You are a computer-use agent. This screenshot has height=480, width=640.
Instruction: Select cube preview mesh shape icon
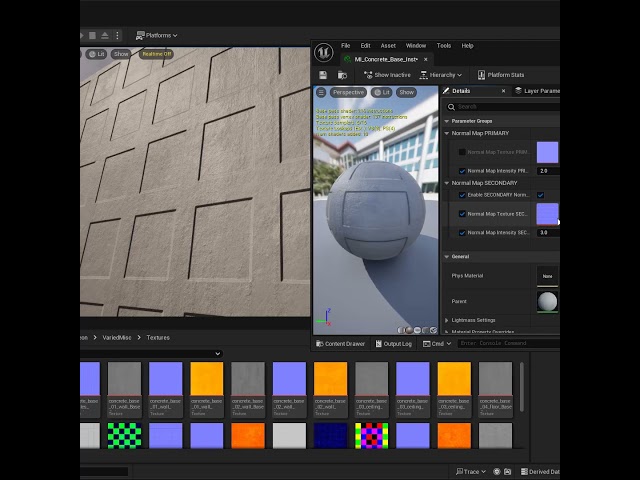point(425,330)
